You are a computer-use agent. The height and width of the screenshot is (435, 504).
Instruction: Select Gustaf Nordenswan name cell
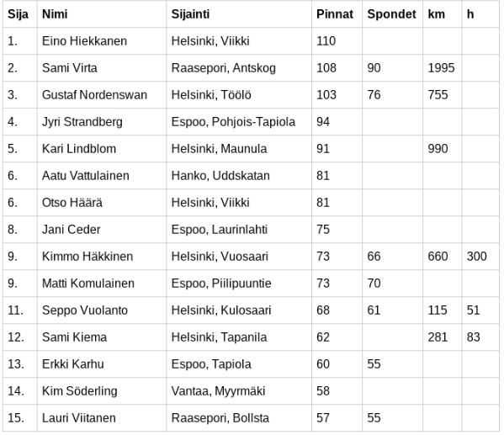[94, 95]
